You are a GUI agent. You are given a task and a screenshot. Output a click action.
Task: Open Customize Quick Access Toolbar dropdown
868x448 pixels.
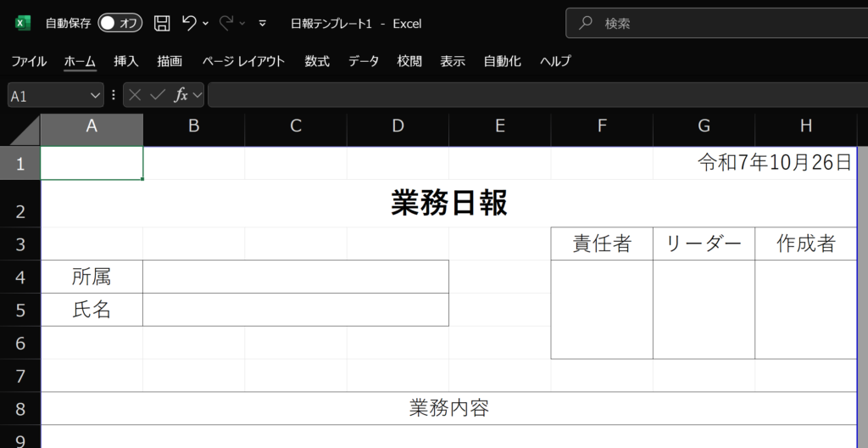point(262,24)
